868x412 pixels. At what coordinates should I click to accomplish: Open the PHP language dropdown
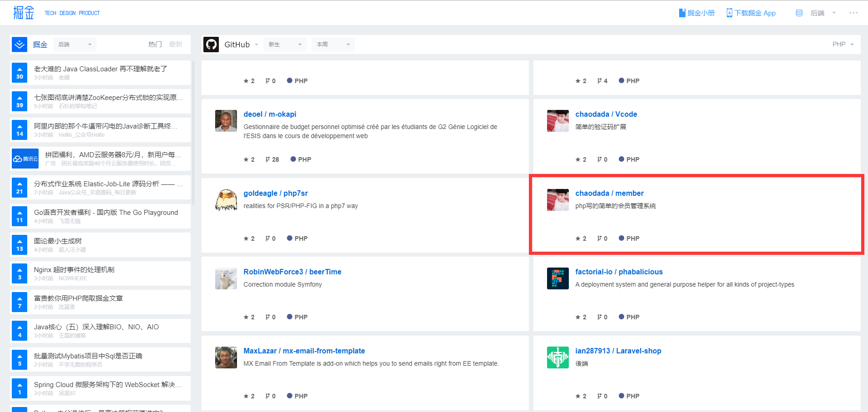tap(843, 45)
